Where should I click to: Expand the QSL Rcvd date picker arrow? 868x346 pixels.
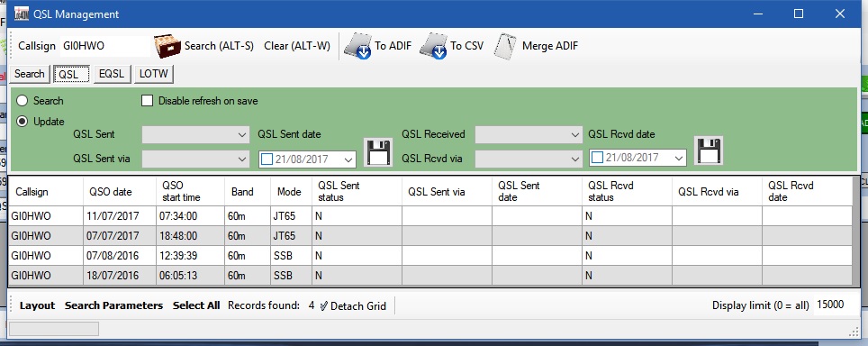click(679, 159)
